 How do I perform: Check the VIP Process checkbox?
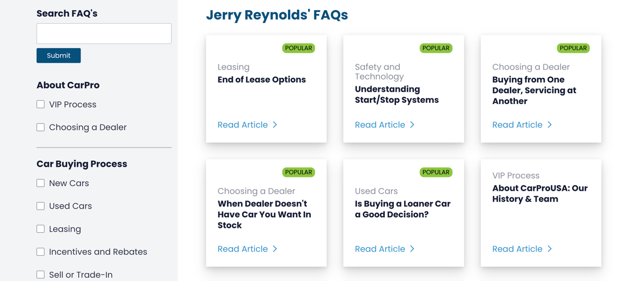[x=41, y=104]
